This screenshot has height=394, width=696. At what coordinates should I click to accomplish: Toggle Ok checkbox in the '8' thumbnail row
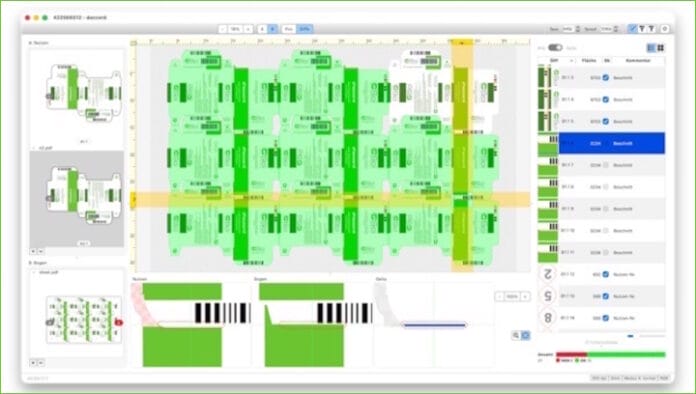605,318
